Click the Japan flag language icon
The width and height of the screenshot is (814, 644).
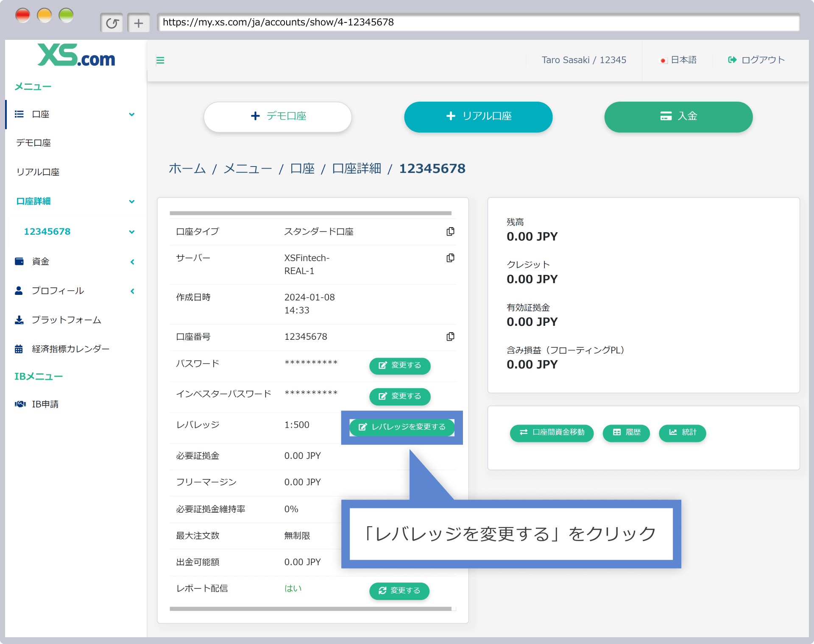tap(663, 61)
